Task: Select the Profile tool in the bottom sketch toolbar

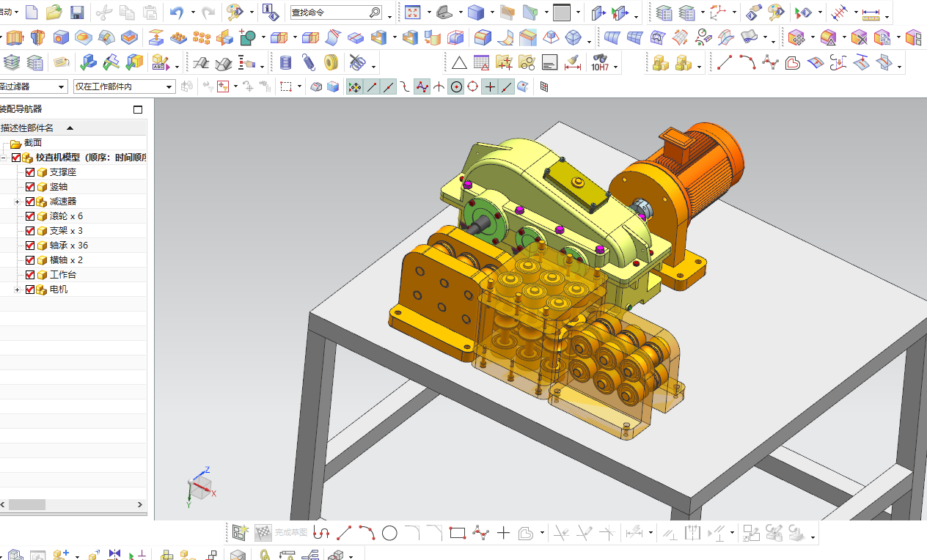Action: tap(321, 533)
